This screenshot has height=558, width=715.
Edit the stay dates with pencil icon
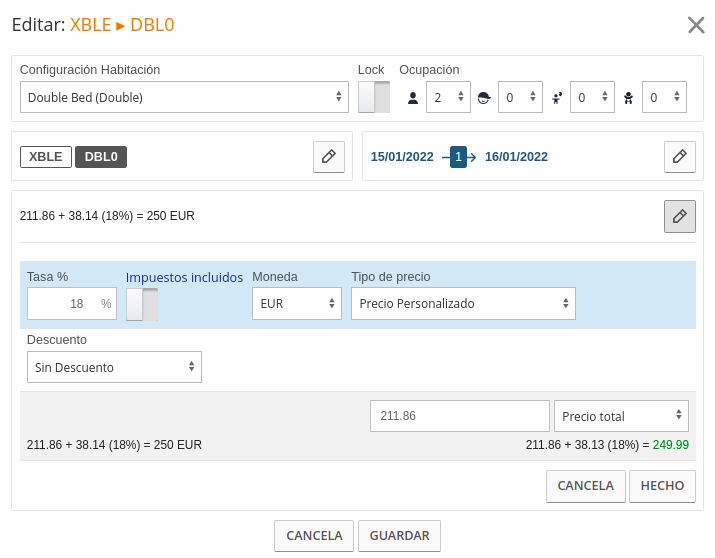click(679, 157)
